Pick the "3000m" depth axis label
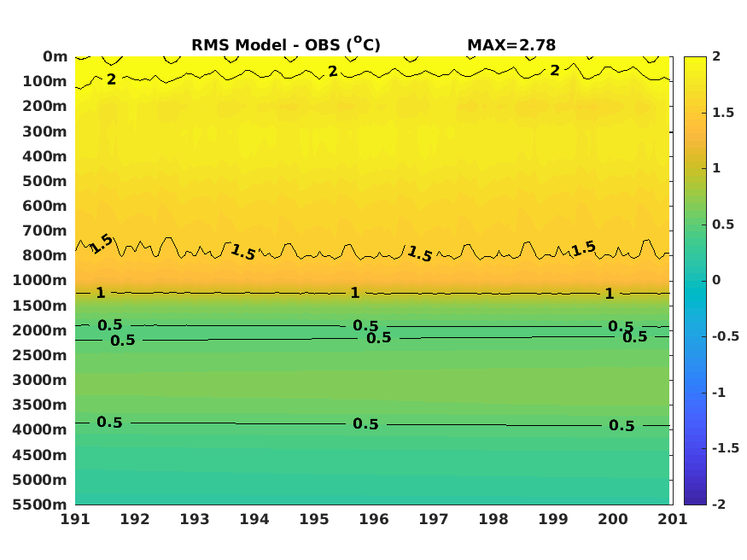This screenshot has width=747, height=560. pyautogui.click(x=40, y=380)
